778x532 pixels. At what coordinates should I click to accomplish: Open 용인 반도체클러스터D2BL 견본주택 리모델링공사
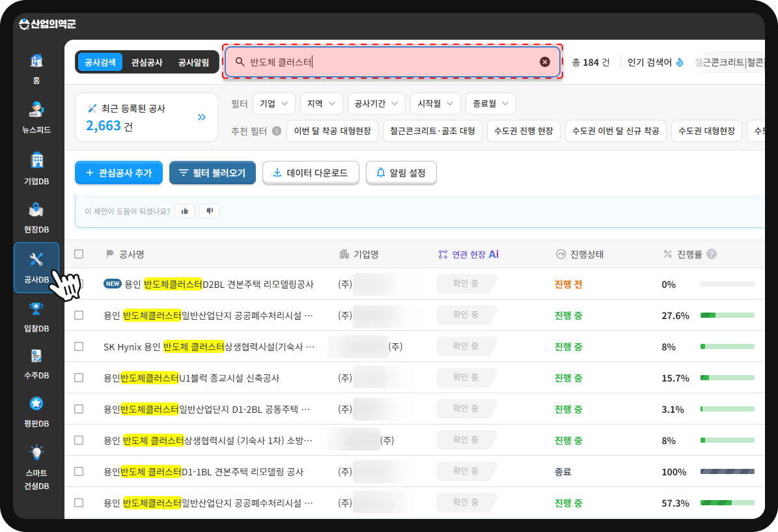pos(219,285)
